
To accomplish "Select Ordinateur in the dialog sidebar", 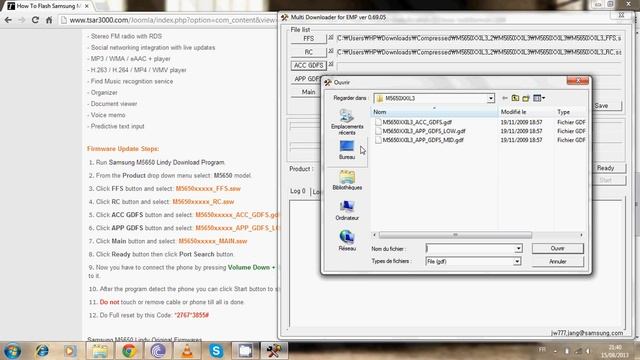I will coord(347,210).
